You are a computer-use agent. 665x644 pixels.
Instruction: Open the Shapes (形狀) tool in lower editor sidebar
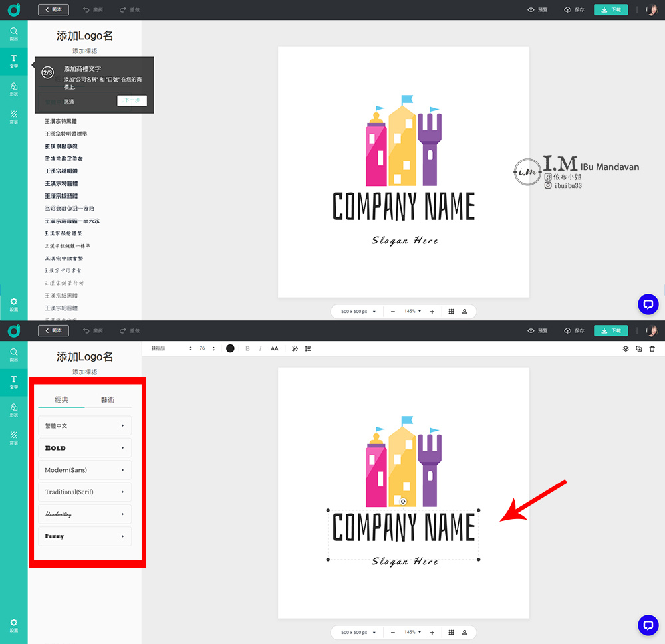click(x=13, y=410)
